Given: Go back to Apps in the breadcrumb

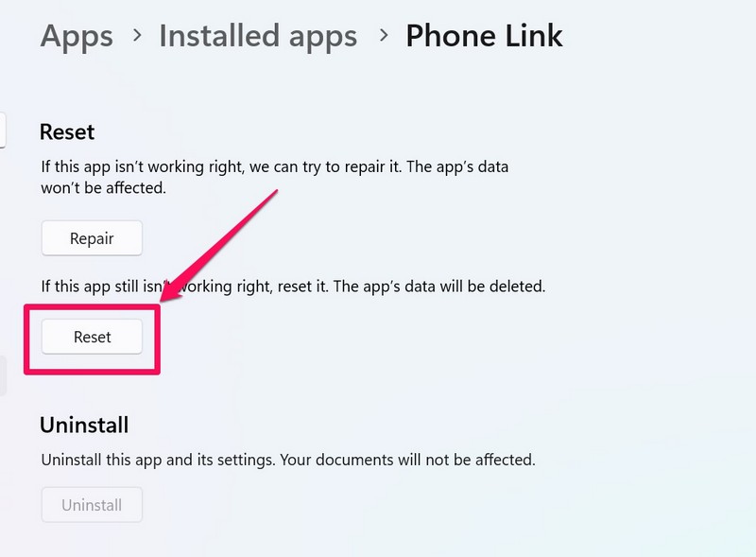Looking at the screenshot, I should pos(77,36).
